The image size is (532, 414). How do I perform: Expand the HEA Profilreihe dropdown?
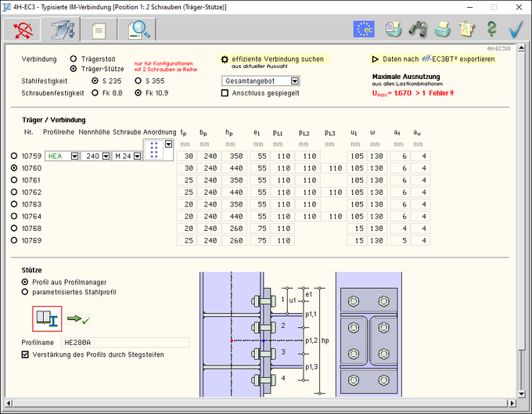coord(74,157)
